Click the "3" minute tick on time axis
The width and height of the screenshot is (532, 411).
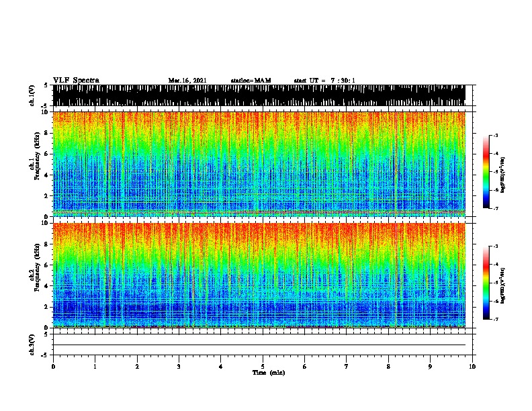pyautogui.click(x=179, y=366)
